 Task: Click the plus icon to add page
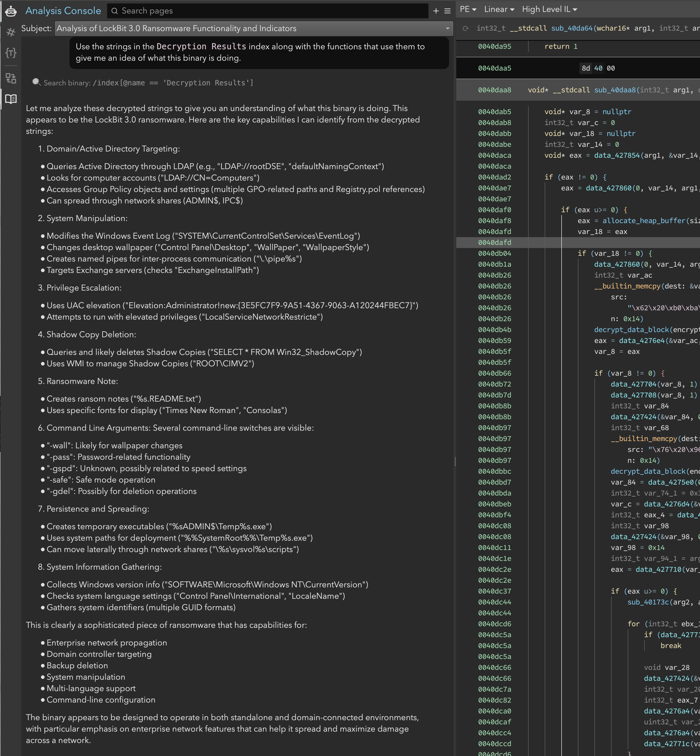click(x=436, y=11)
